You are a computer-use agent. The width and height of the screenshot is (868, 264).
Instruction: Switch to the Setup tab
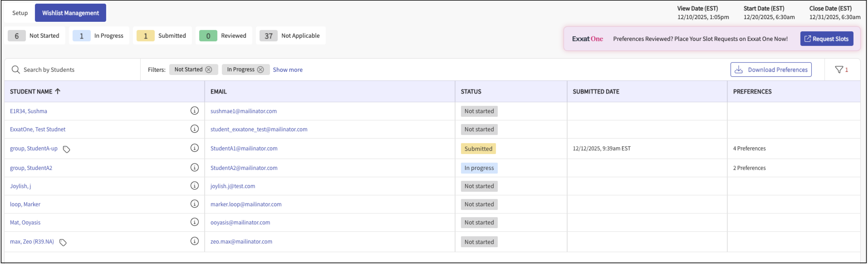tap(20, 13)
